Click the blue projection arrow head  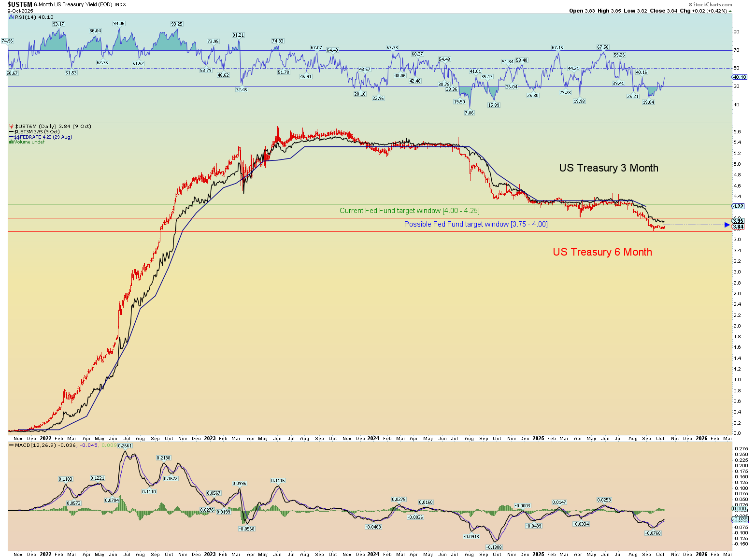pyautogui.click(x=727, y=225)
